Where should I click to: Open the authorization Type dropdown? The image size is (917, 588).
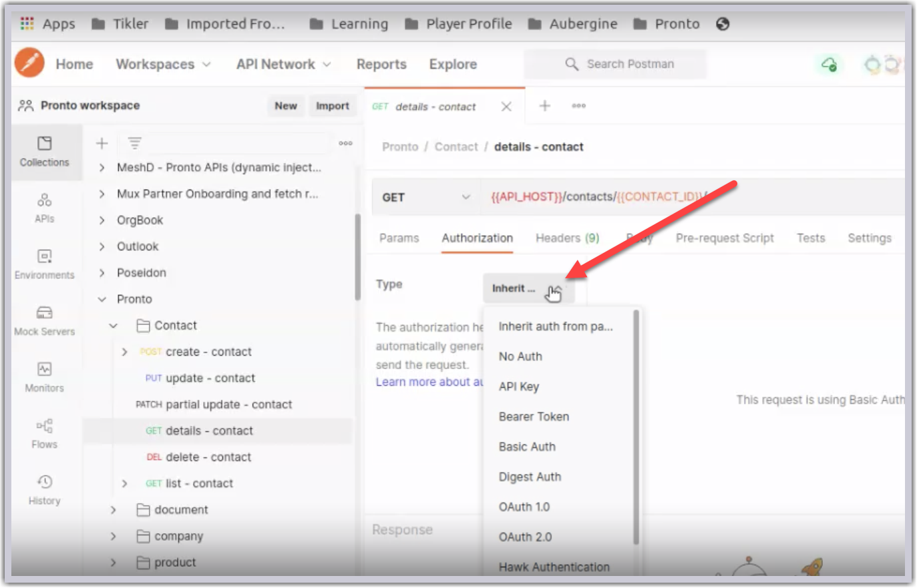(x=528, y=288)
